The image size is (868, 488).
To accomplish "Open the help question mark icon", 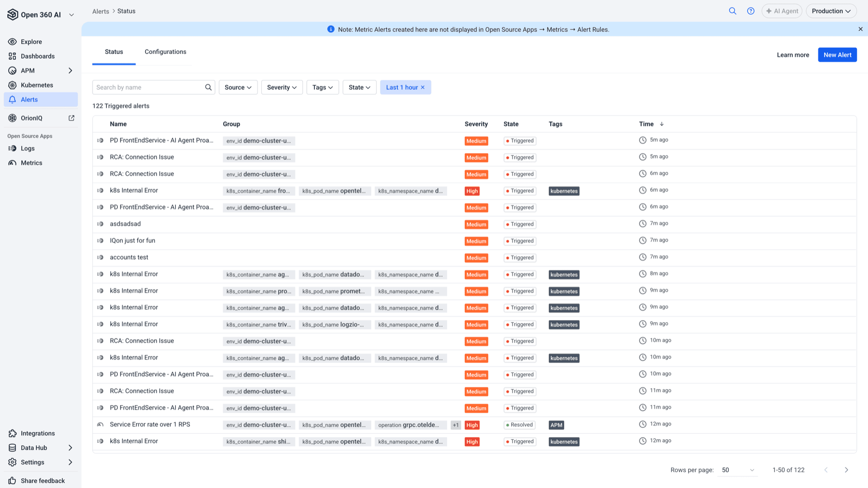I will [751, 11].
